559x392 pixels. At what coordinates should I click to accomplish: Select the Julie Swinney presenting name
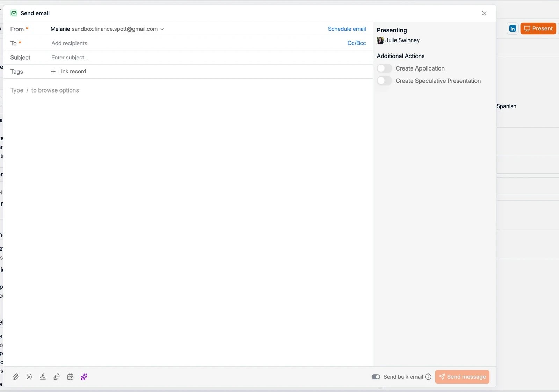pyautogui.click(x=402, y=40)
